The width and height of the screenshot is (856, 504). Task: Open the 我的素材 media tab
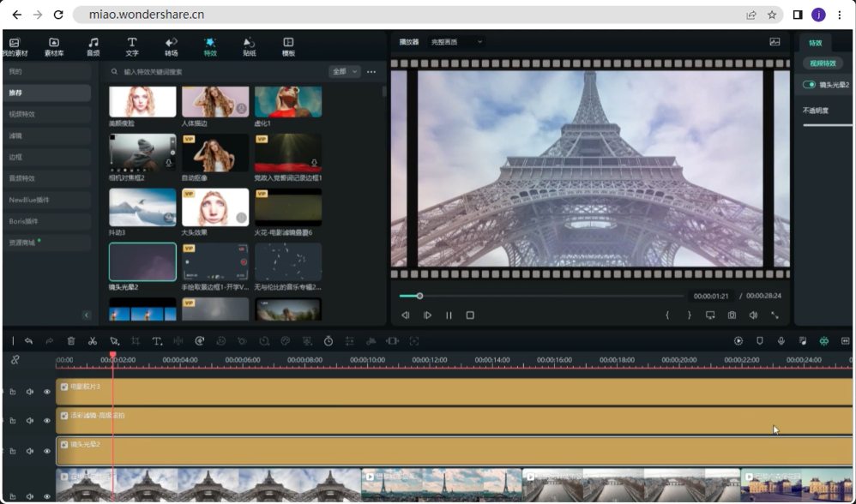(15, 47)
